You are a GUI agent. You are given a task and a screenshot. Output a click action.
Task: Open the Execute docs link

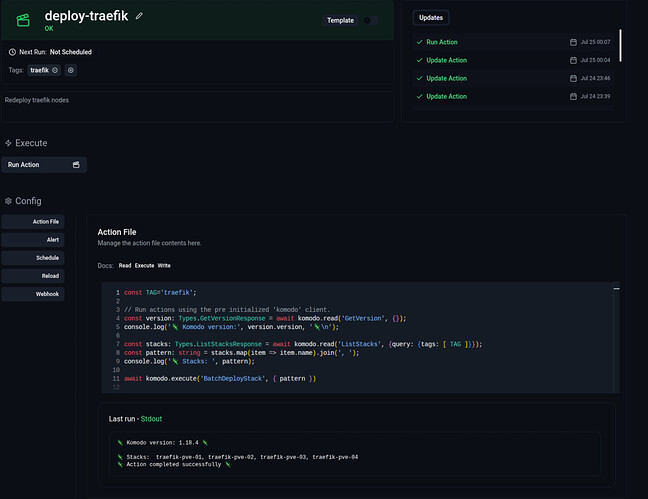point(144,266)
